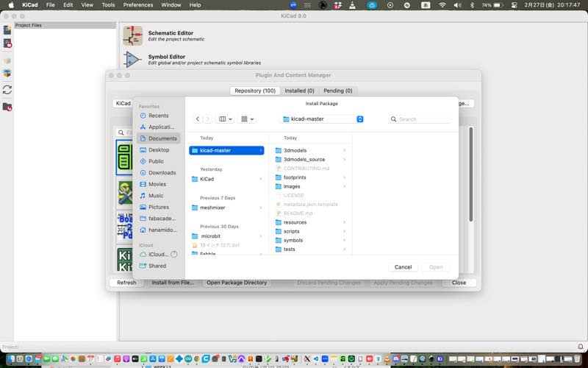Expand the 3dmodels_source folder chevron
The height and width of the screenshot is (368, 588).
tap(344, 159)
